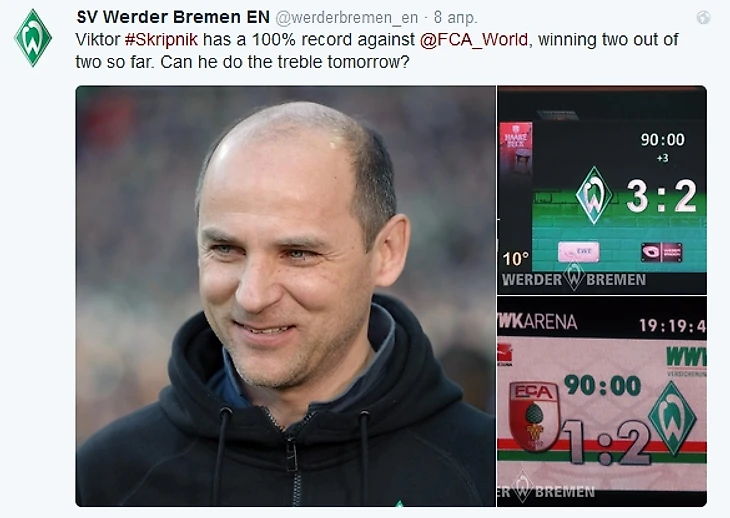Open the large photo of smiling coach
The image size is (730, 518).
(285, 296)
